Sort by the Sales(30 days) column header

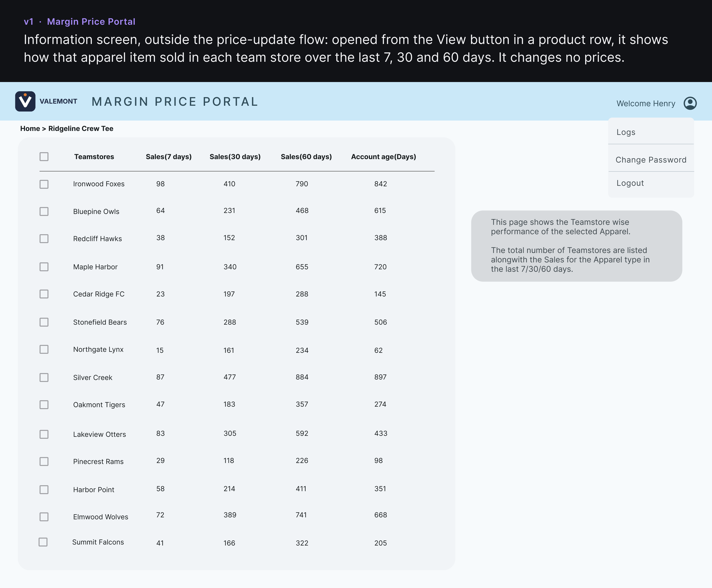[235, 157]
